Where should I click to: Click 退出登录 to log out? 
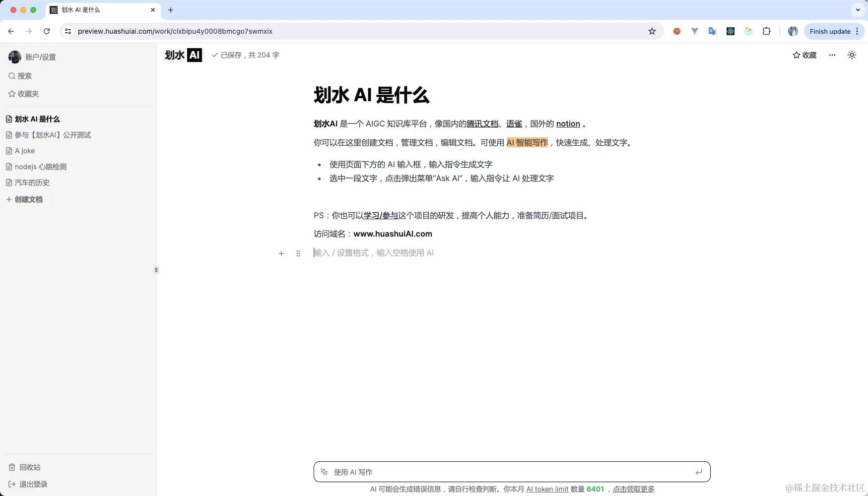(x=28, y=484)
